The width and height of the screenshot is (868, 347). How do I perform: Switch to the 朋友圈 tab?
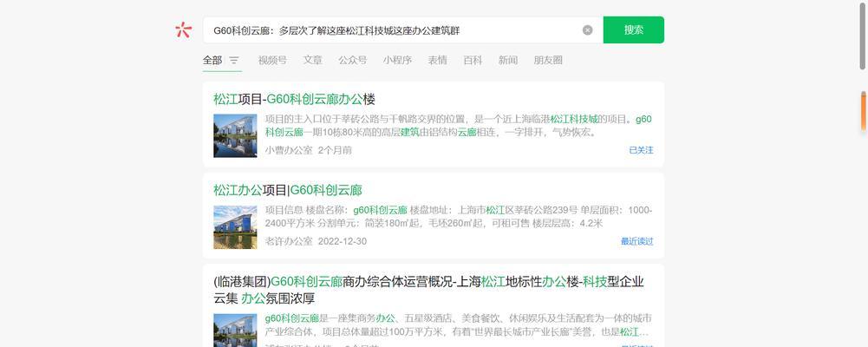coord(548,61)
